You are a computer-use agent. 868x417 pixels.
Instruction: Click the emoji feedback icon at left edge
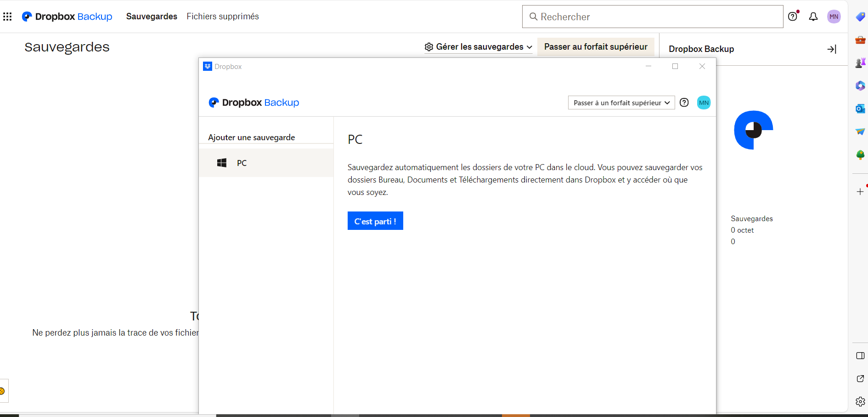pos(2,391)
